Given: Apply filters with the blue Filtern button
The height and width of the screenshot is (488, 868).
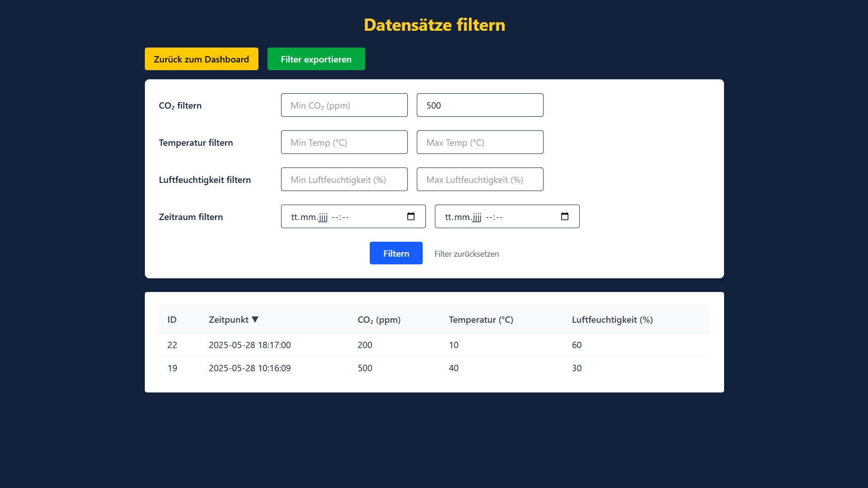Looking at the screenshot, I should click(x=396, y=253).
